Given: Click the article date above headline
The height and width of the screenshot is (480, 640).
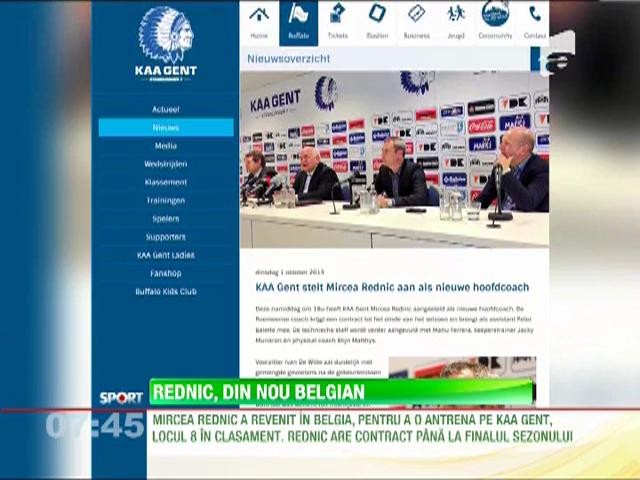Looking at the screenshot, I should pos(289,272).
